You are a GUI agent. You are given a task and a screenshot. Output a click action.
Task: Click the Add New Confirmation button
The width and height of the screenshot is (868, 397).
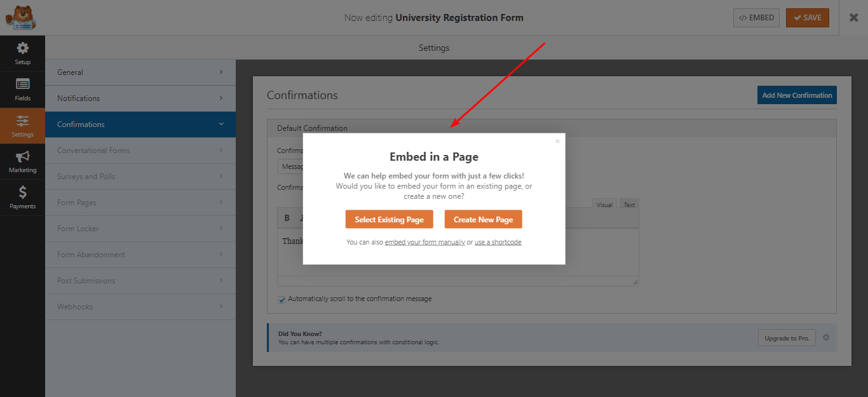[797, 95]
